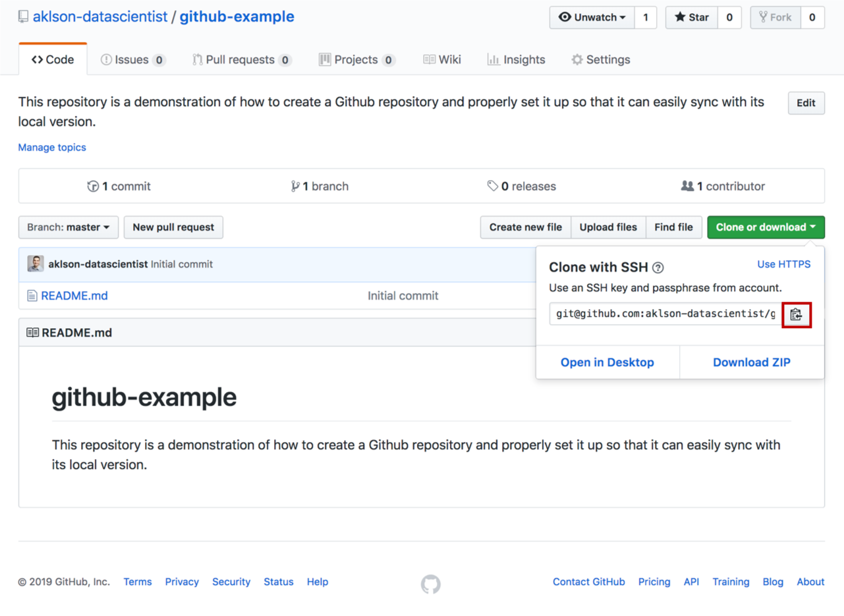Screen dimensions: 844x616
Task: Switch to the Issues tab
Action: tap(133, 59)
